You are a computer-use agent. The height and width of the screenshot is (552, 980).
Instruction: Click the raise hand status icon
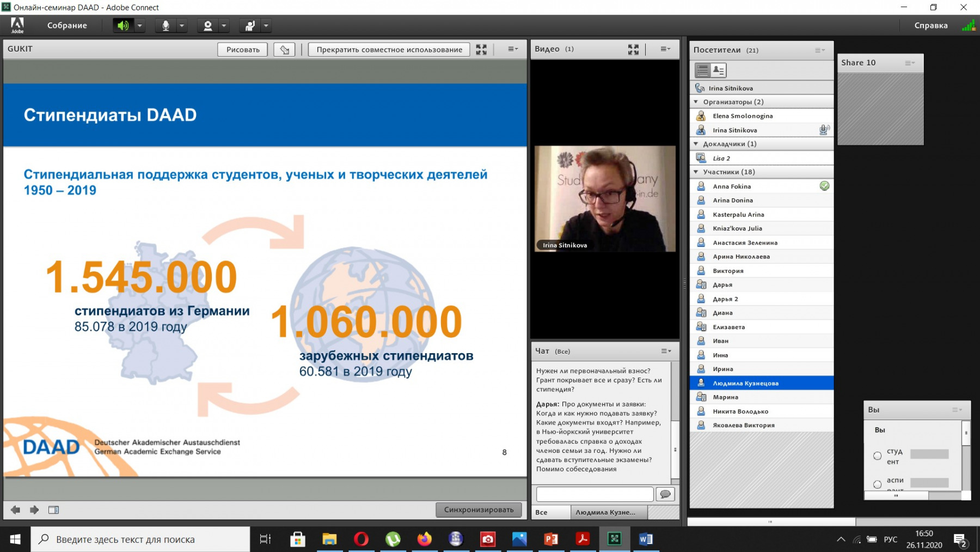[250, 26]
